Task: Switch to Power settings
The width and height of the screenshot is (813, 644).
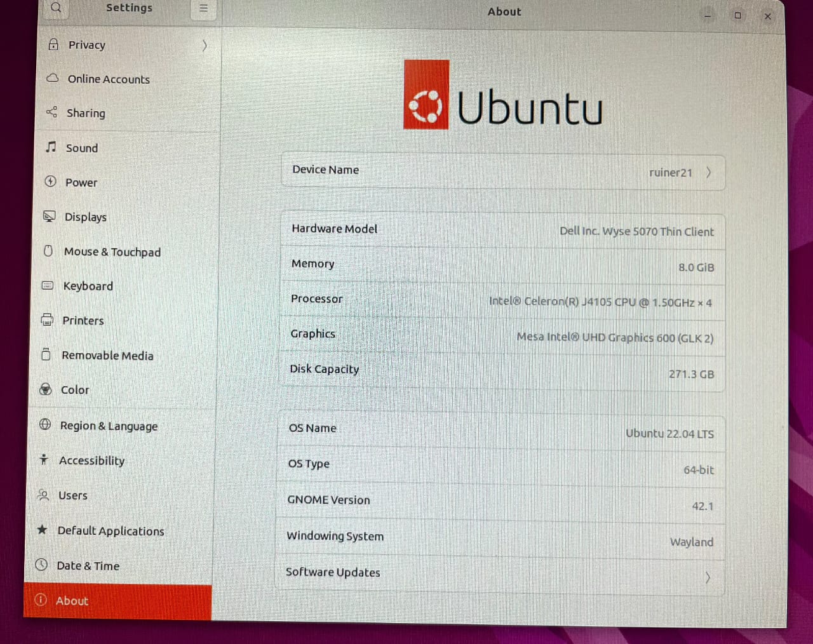Action: point(127,182)
